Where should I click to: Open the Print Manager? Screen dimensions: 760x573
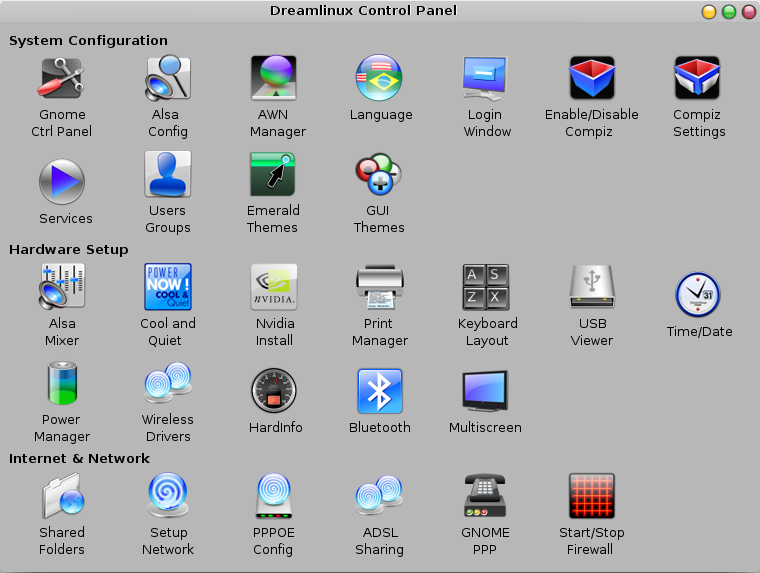(380, 287)
